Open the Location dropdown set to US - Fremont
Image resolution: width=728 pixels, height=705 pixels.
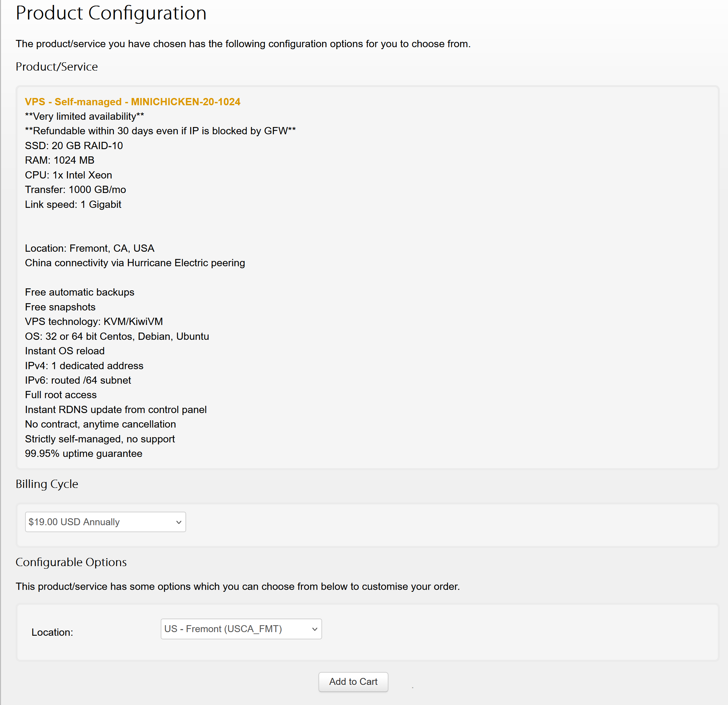click(x=241, y=628)
